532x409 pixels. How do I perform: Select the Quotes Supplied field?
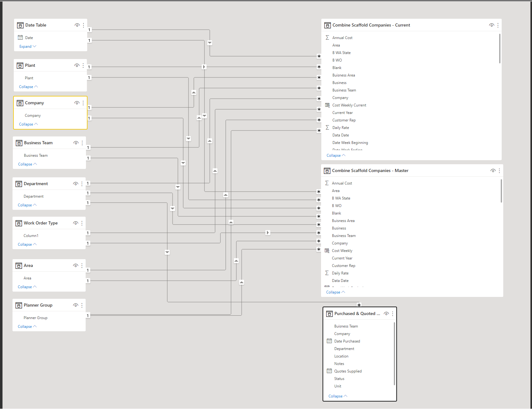(x=348, y=371)
